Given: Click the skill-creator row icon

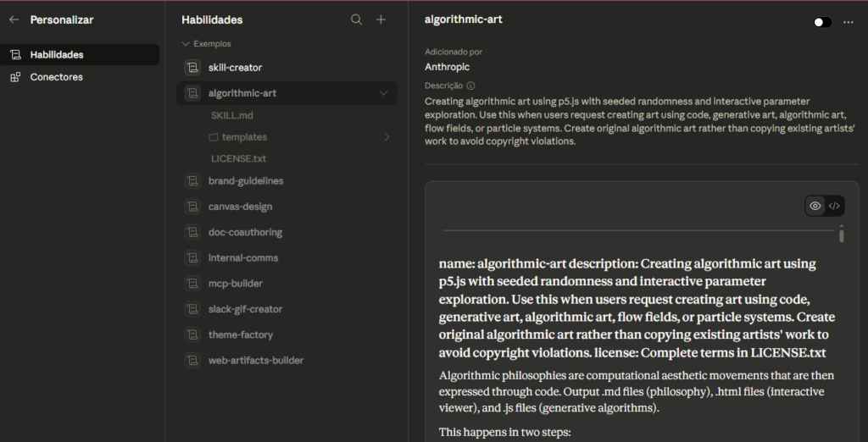Looking at the screenshot, I should click(x=192, y=68).
